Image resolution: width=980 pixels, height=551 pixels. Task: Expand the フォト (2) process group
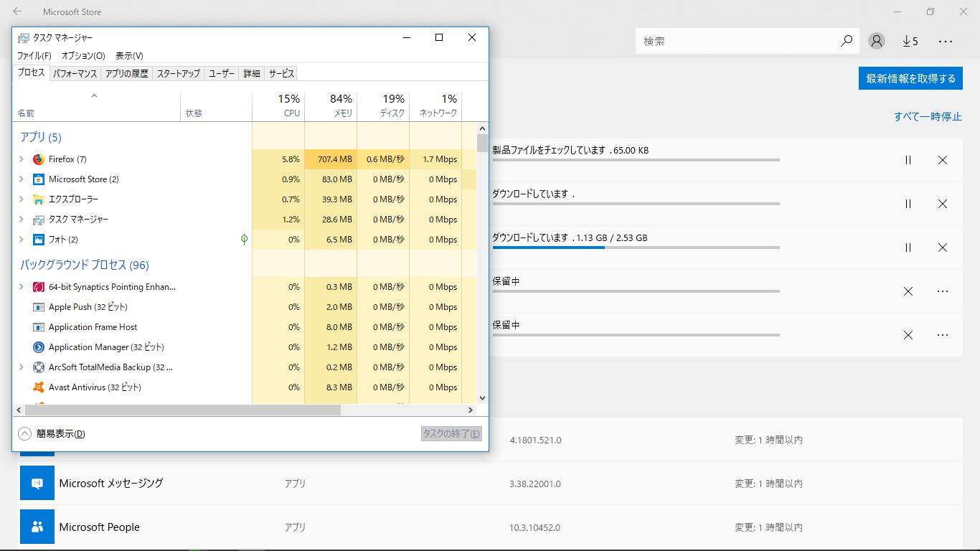[22, 240]
